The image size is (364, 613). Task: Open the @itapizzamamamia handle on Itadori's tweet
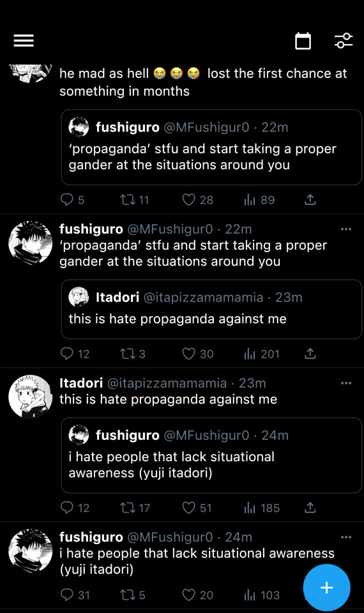167,383
